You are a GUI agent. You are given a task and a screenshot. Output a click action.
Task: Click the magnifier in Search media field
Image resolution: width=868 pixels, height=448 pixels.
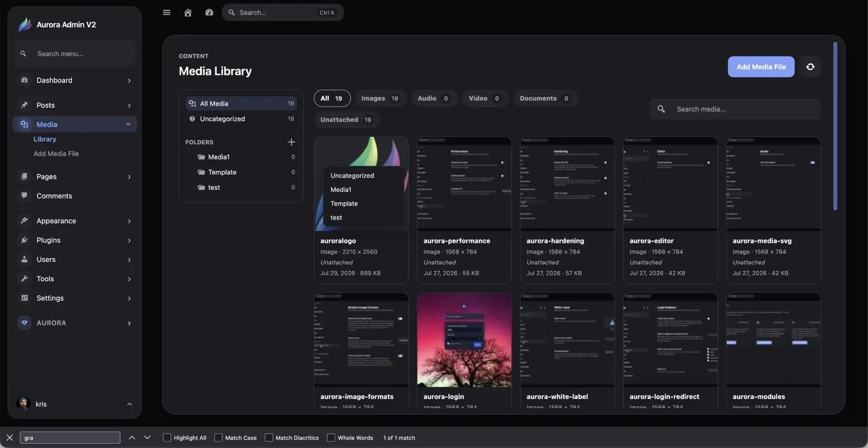click(x=661, y=109)
